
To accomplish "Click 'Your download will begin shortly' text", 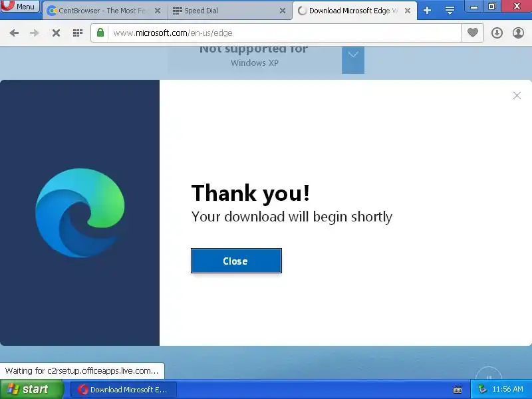I will coord(291,217).
